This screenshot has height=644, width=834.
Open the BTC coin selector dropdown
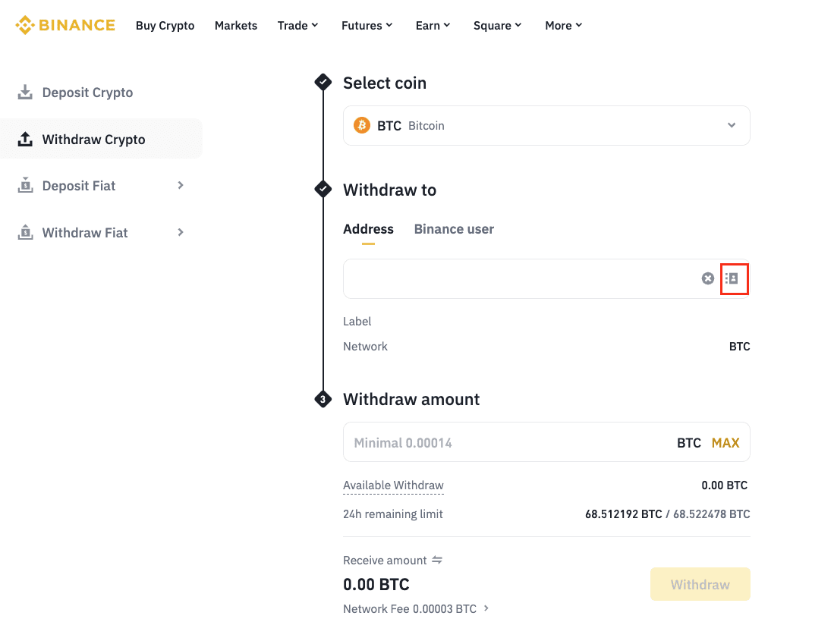pyautogui.click(x=731, y=125)
